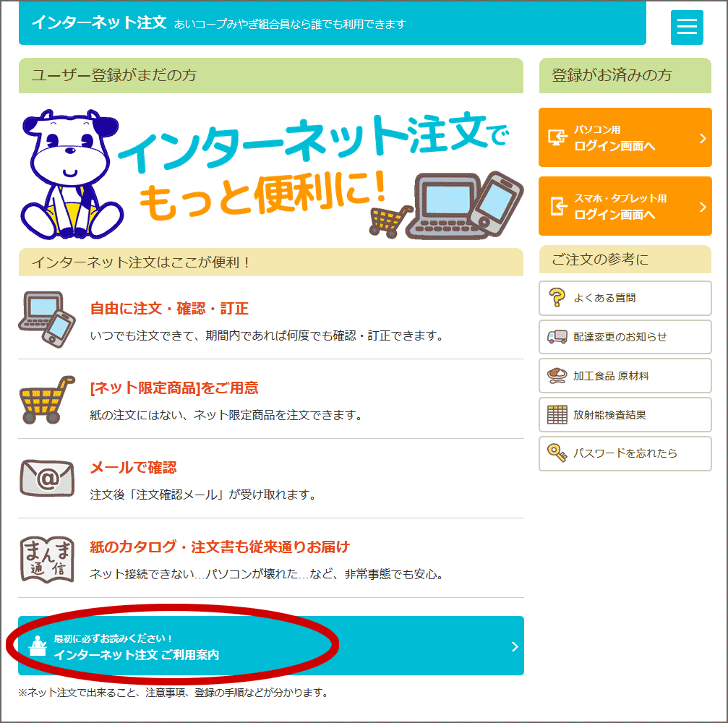
Task: Select パスワードを忘れたら menu item
Action: pyautogui.click(x=625, y=453)
